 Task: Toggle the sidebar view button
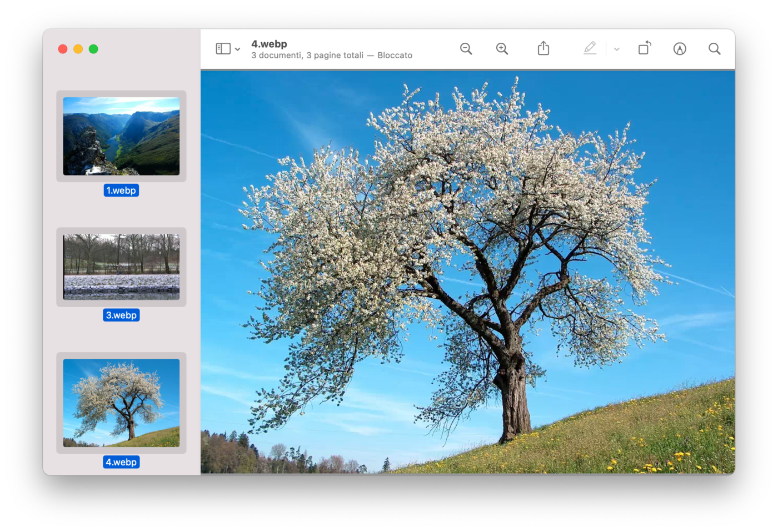[x=223, y=49]
